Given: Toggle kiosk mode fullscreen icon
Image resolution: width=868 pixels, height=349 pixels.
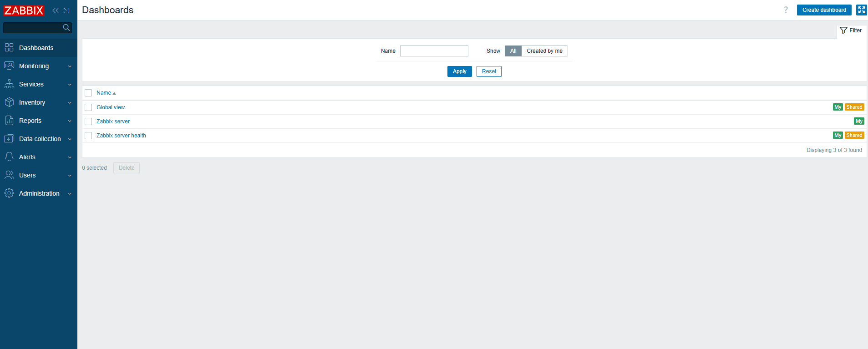Looking at the screenshot, I should (x=861, y=10).
